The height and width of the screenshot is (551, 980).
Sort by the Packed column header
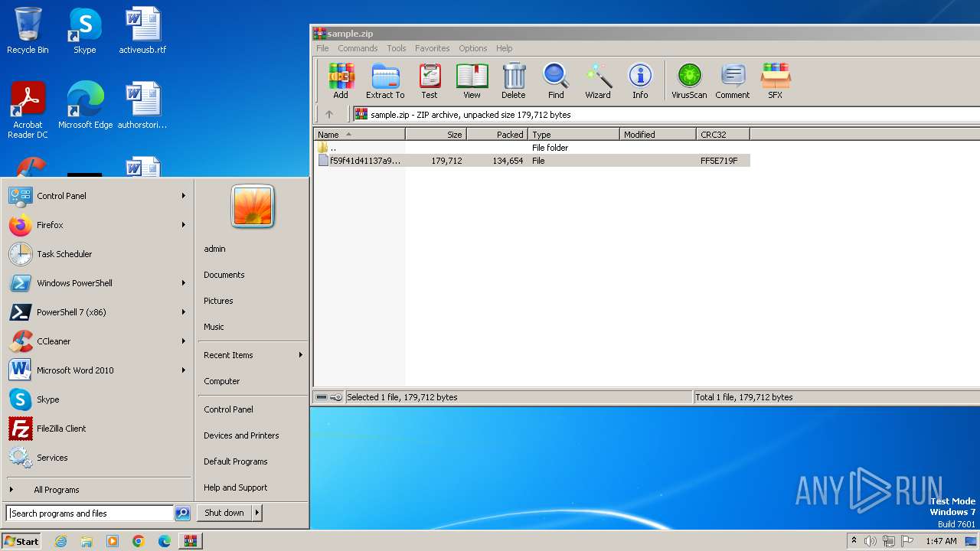point(498,135)
